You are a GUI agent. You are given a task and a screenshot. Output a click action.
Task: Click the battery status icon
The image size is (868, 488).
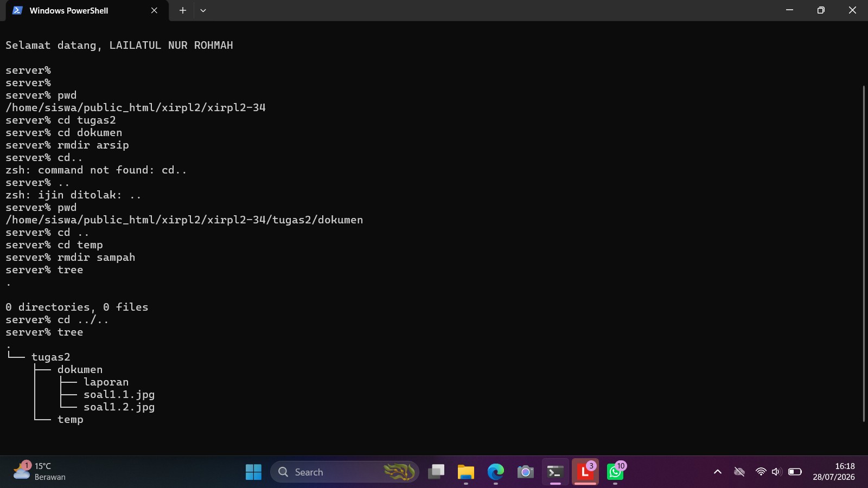(x=795, y=472)
